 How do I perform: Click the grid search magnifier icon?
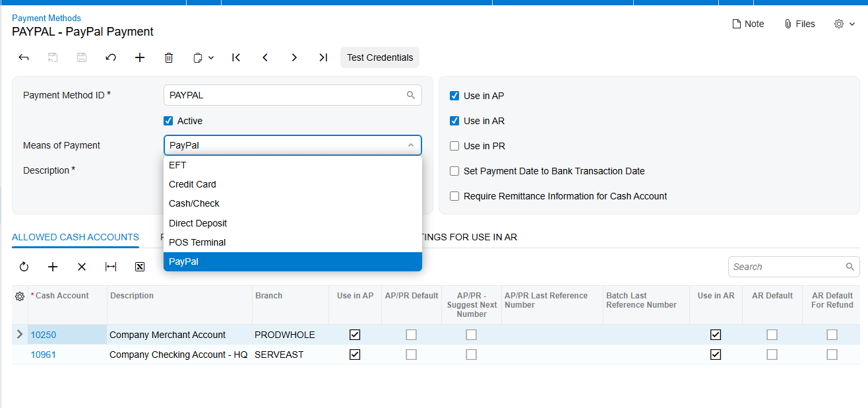[850, 267]
